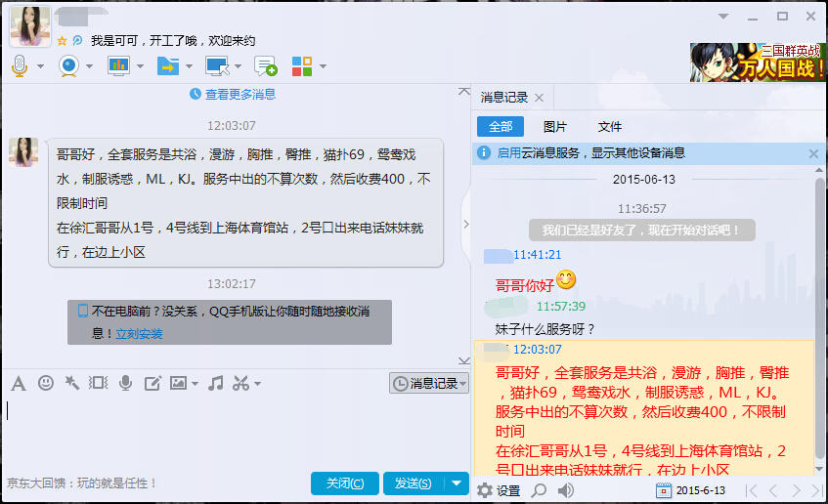Select the 文件 tab in message history
828x504 pixels.
(609, 126)
